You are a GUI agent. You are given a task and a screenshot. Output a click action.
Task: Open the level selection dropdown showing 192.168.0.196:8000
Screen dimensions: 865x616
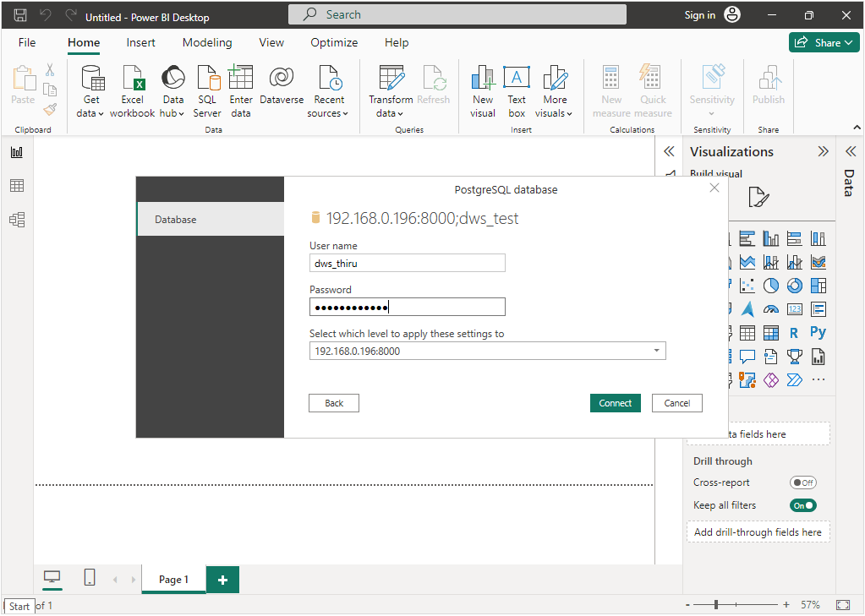click(488, 351)
